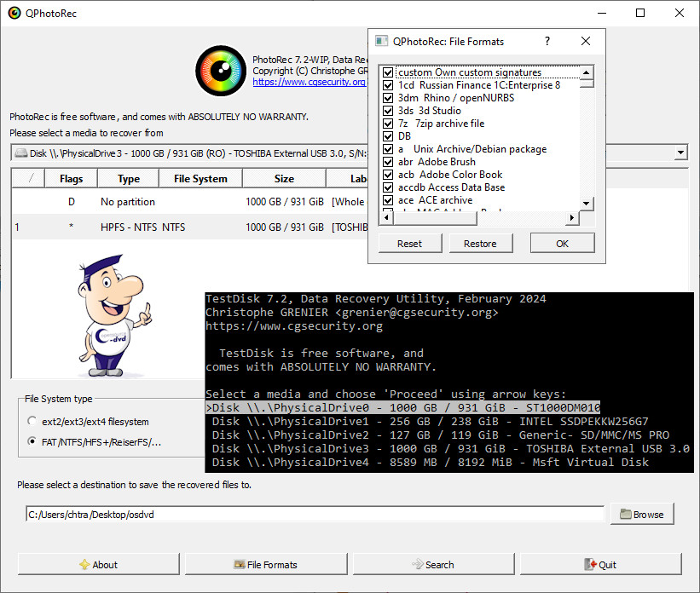Select the ext2/ext3/ext4 filesystem radio button
This screenshot has width=700, height=593.
32,421
